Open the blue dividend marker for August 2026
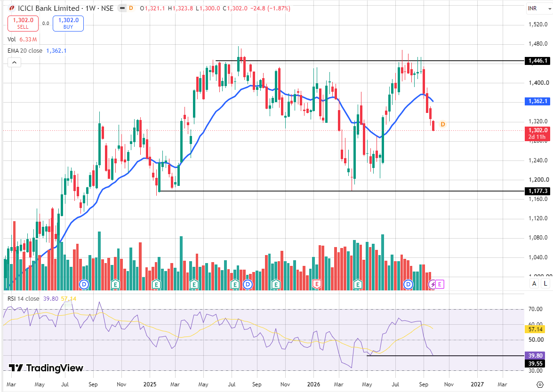Screen dimensions: 553x392 coord(408,284)
